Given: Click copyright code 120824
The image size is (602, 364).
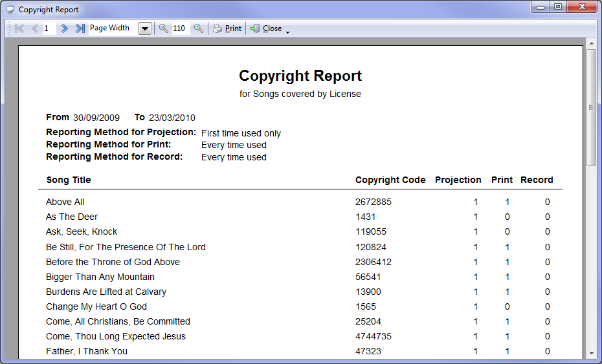Looking at the screenshot, I should [x=370, y=247].
